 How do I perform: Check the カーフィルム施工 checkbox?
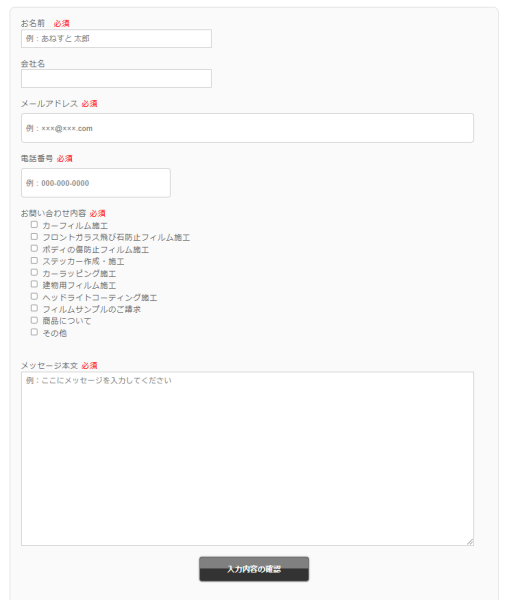(34, 225)
